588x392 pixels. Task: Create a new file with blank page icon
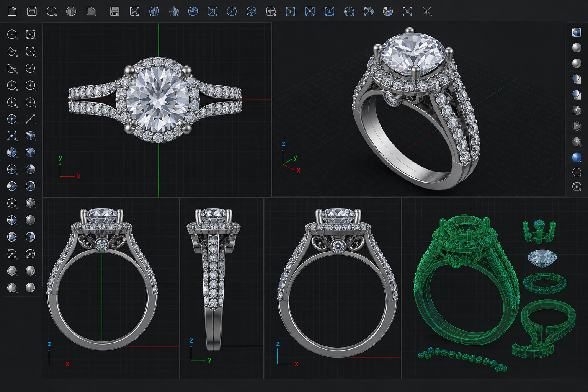point(12,11)
